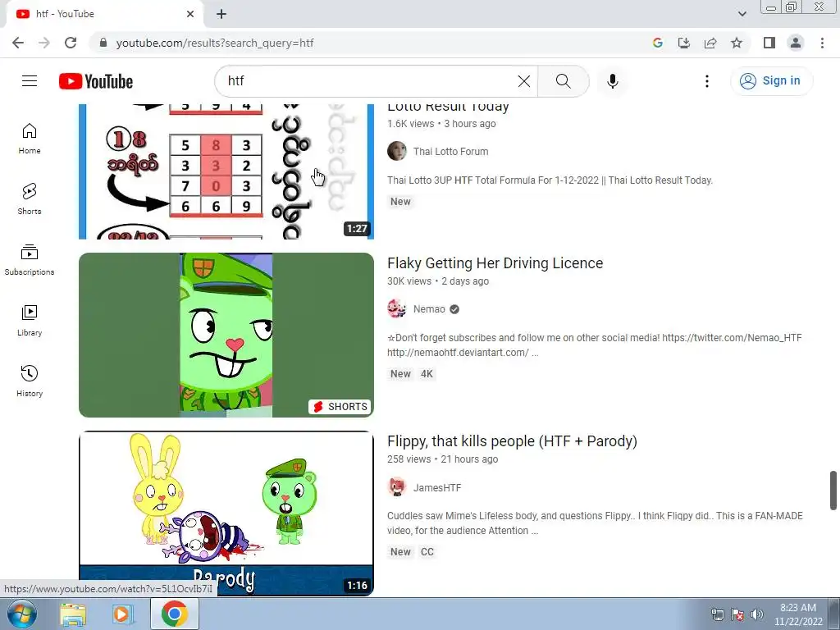Image resolution: width=840 pixels, height=630 pixels.
Task: Click the volume speaker tray icon
Action: pos(756,614)
